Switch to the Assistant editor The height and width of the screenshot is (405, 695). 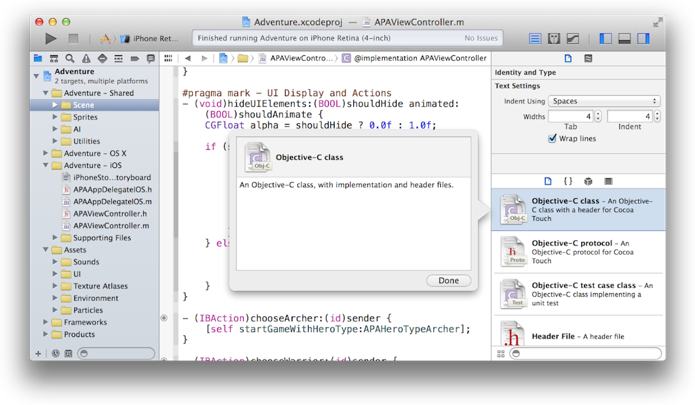[554, 39]
